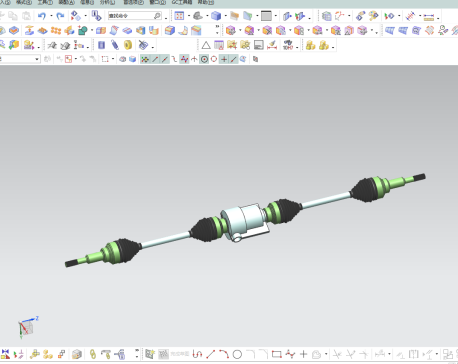Click the yellow chain link icon at bottom
The width and height of the screenshot is (458, 364).
[x=93, y=354]
